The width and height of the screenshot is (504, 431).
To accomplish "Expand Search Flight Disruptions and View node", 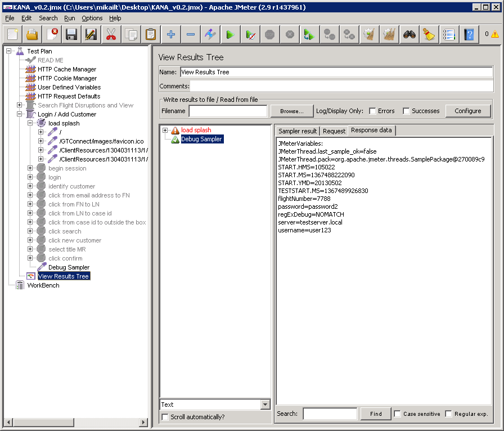I will coord(19,105).
